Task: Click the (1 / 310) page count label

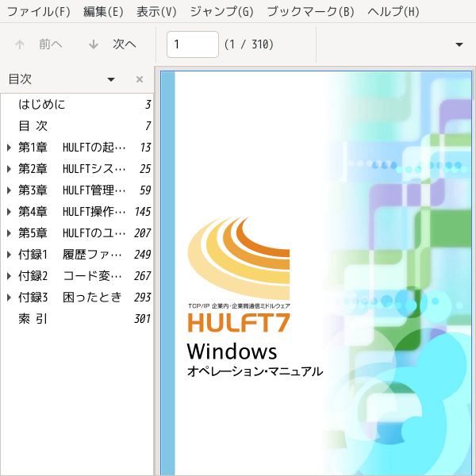Action: click(249, 44)
